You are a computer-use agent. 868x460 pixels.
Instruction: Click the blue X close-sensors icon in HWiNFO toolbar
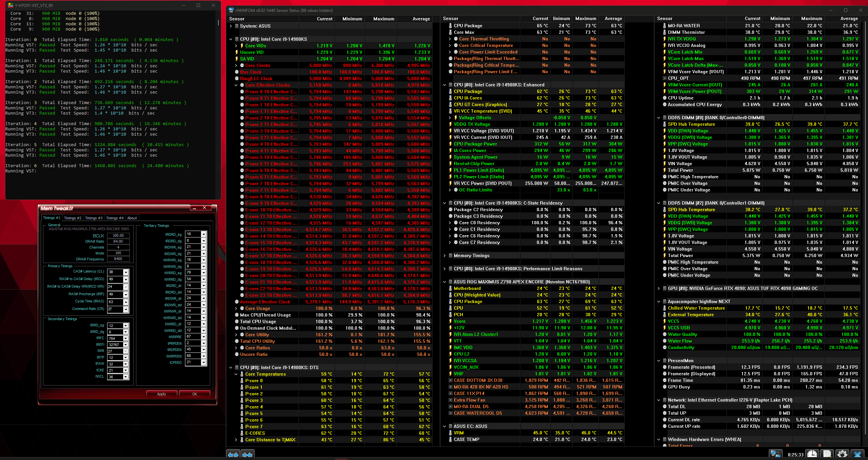click(857, 454)
